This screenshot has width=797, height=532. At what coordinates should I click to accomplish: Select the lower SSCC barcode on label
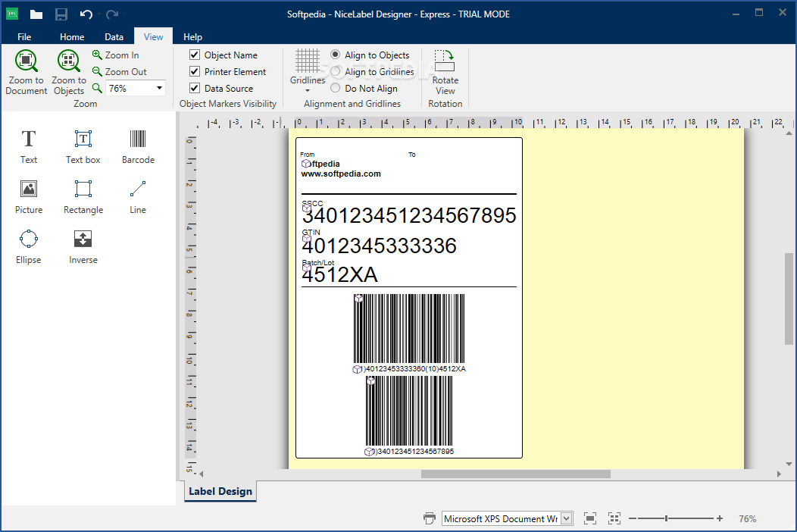pyautogui.click(x=409, y=411)
